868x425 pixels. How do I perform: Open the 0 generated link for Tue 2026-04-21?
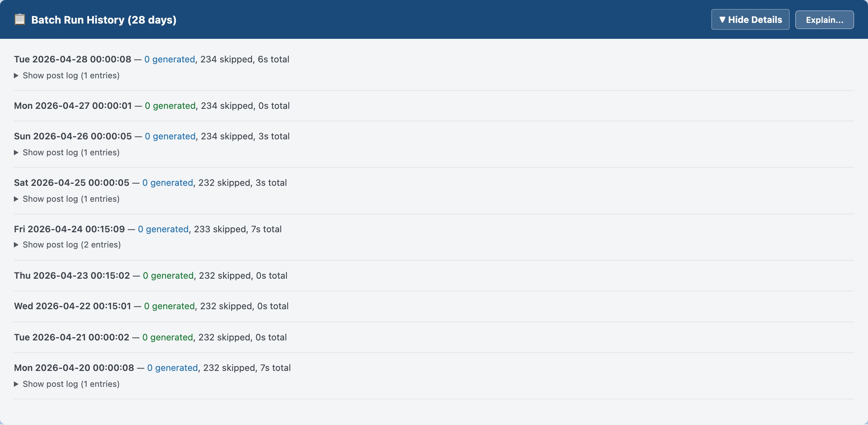point(168,337)
